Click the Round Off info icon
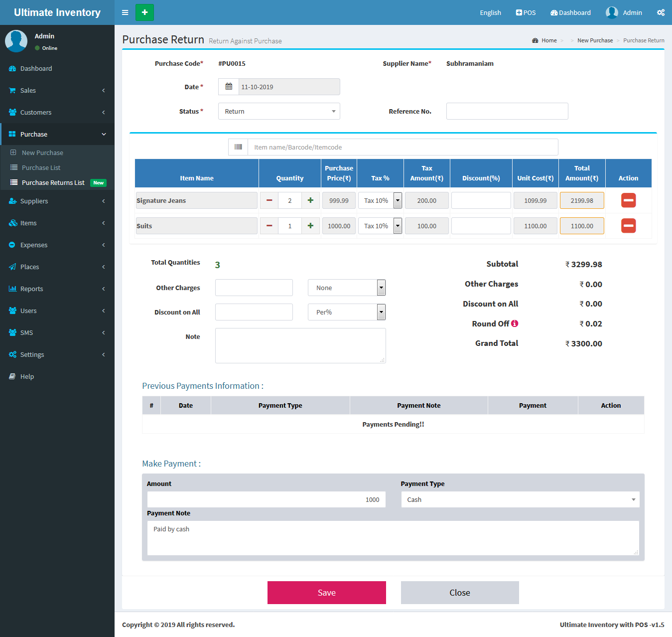The width and height of the screenshot is (672, 637). [x=515, y=323]
